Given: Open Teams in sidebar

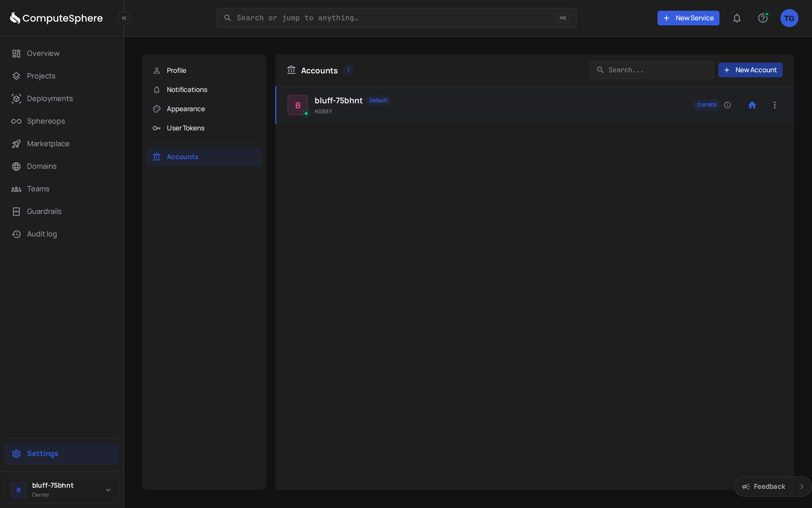Looking at the screenshot, I should coord(62,189).
